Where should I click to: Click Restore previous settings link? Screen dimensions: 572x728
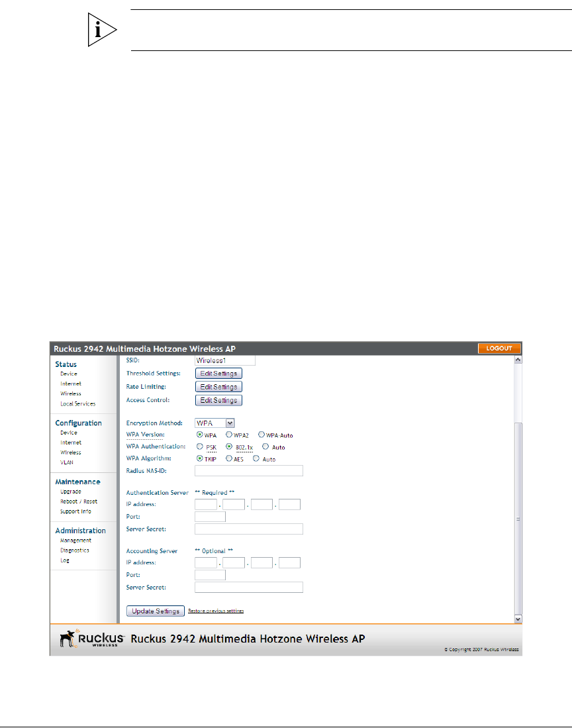[216, 611]
